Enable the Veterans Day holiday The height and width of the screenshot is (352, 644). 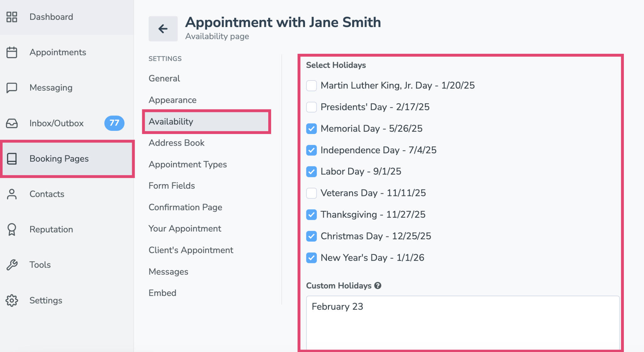click(x=311, y=193)
